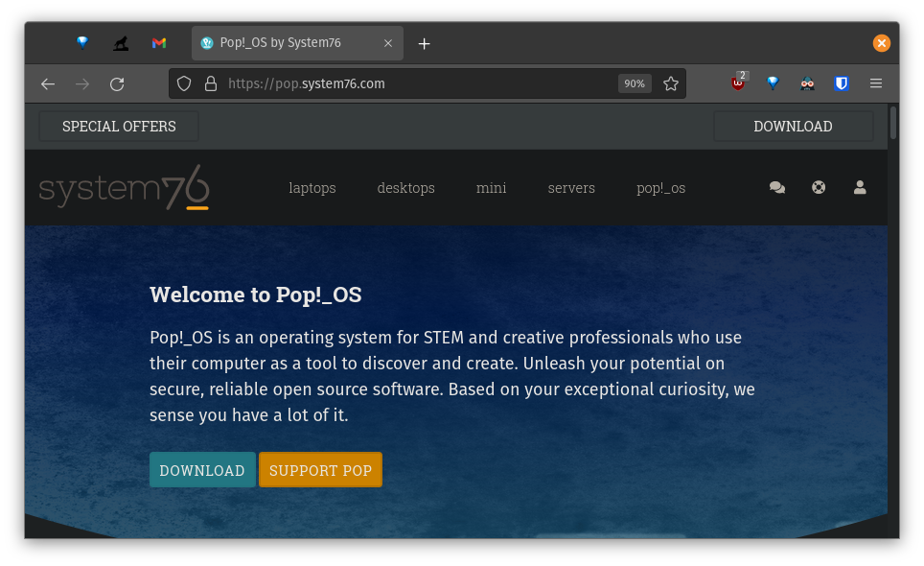Click the orange SUPPORT POP button
Viewport: 924px width, 566px height.
click(x=320, y=470)
